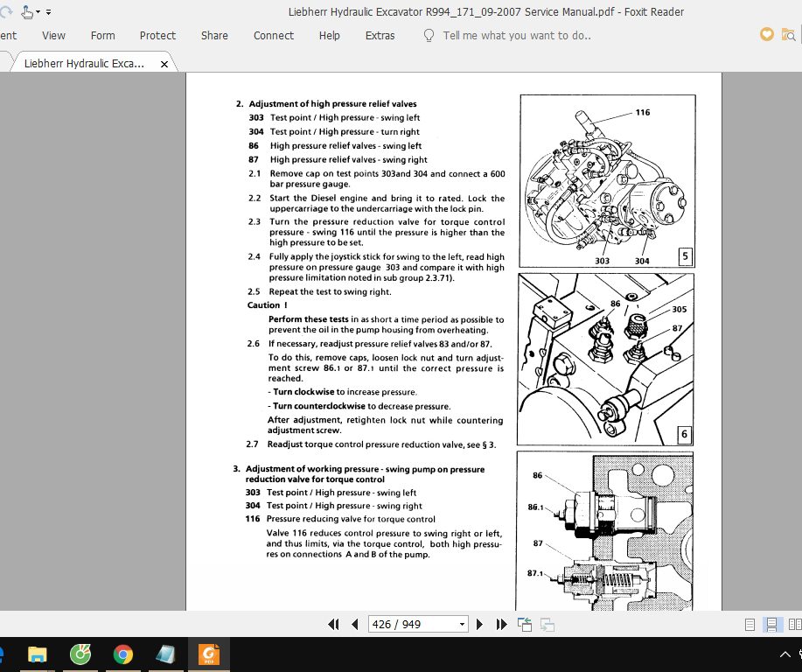The image size is (802, 672).
Task: Switch to Continuous page view mode
Action: pos(771,625)
